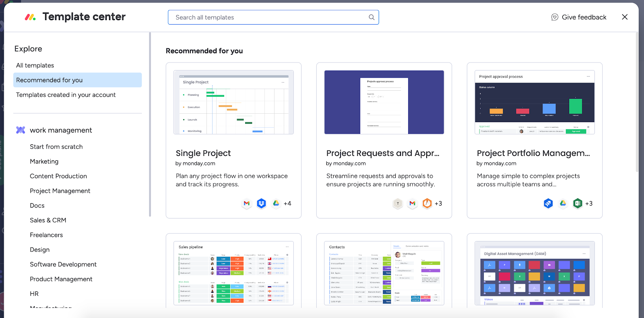The image size is (644, 318).
Task: Open the Project Management category
Action: coord(60,191)
